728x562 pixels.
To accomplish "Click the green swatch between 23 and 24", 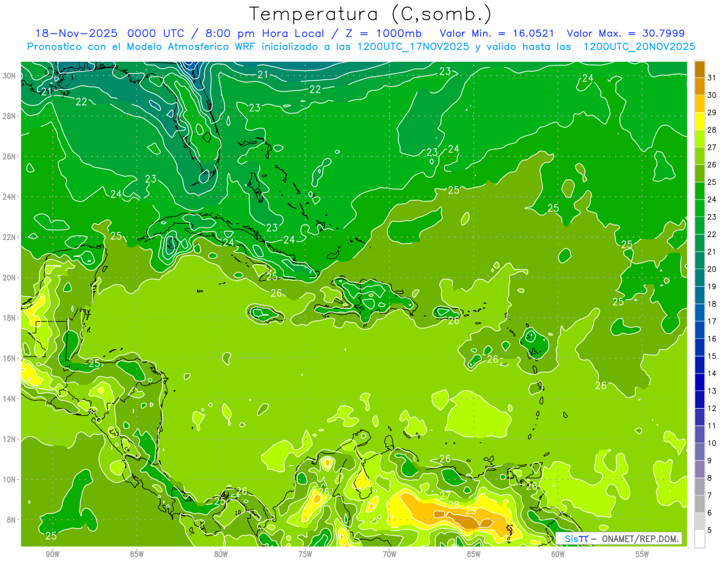I will [699, 208].
